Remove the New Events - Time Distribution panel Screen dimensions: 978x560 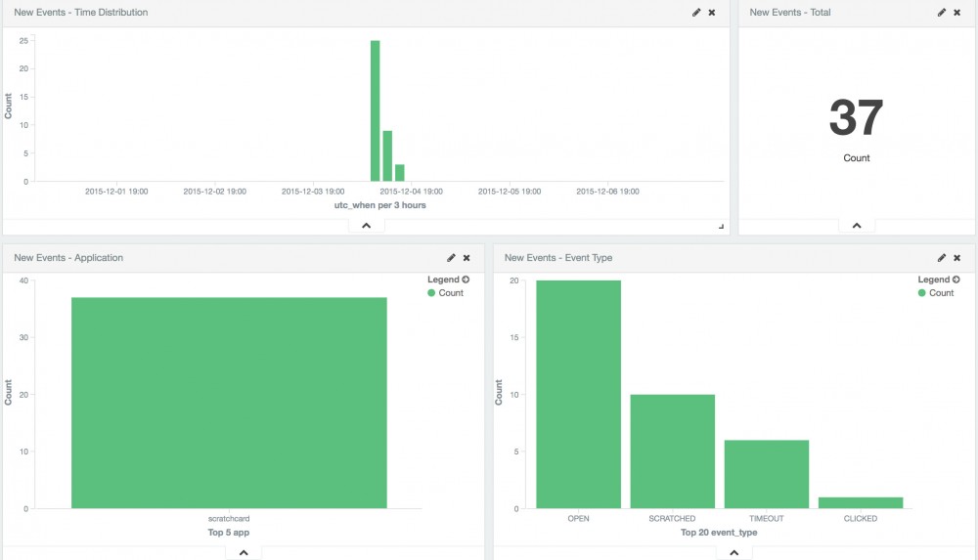712,13
